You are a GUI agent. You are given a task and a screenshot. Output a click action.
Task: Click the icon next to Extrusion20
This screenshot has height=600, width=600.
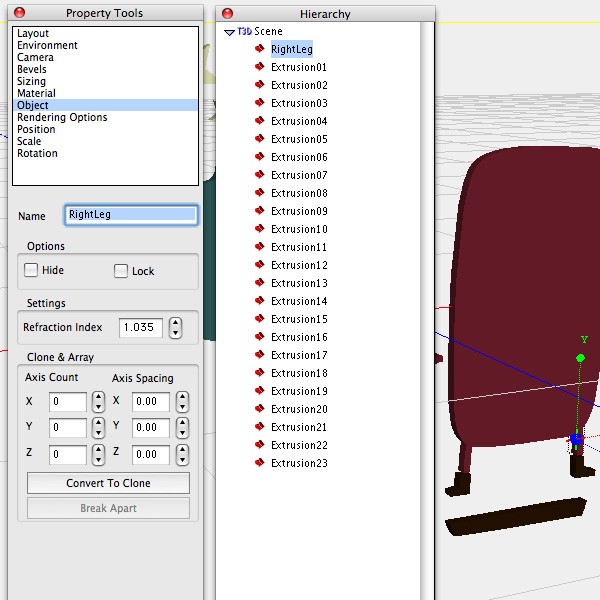click(259, 409)
